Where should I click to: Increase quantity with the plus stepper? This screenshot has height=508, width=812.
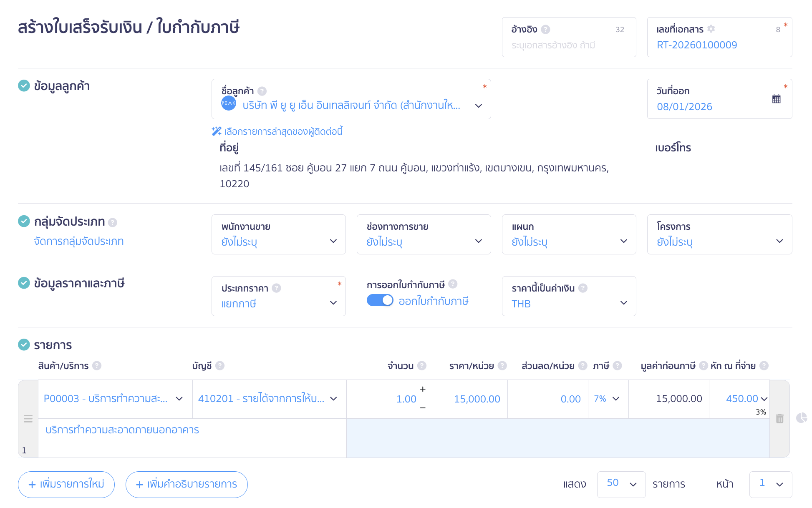click(x=423, y=389)
